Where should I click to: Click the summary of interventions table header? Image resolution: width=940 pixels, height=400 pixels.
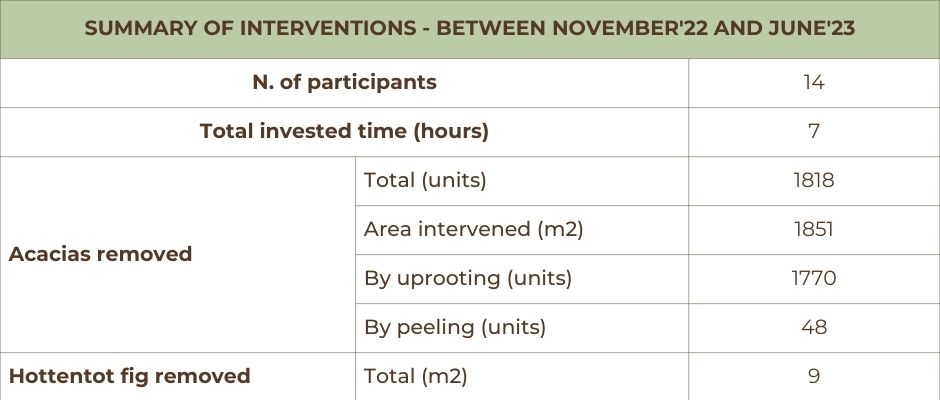(469, 29)
